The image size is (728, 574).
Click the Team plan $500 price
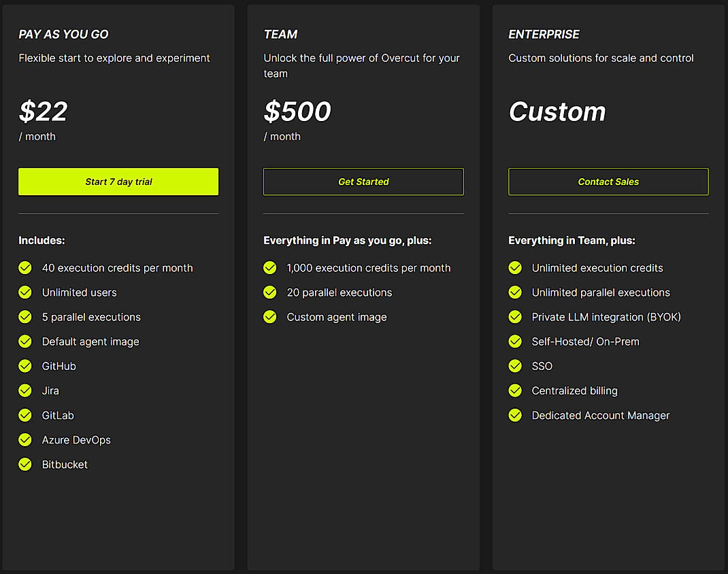(297, 112)
